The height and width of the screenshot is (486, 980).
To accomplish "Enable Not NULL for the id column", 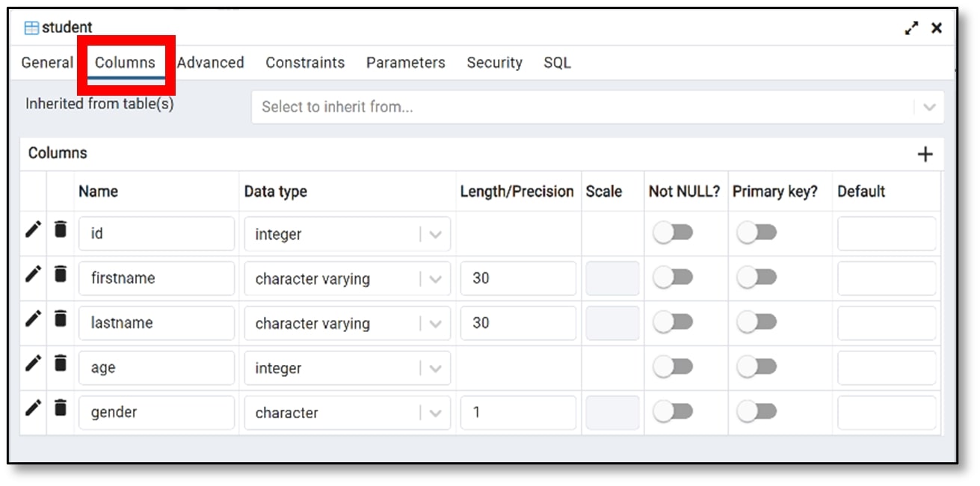I will click(x=673, y=233).
